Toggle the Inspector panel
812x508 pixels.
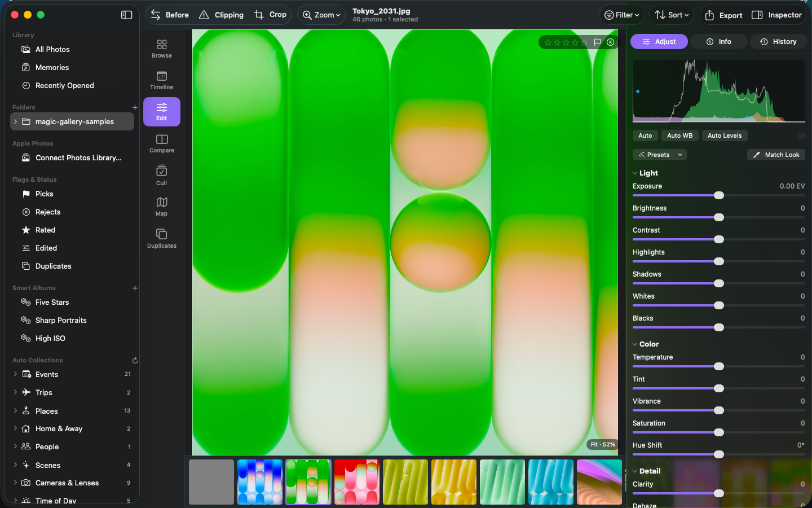pos(776,15)
